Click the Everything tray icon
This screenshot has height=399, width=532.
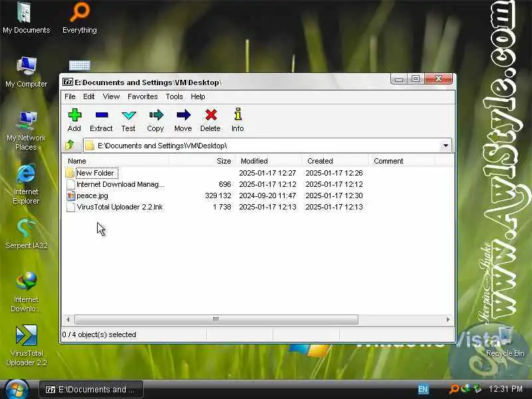tap(454, 389)
